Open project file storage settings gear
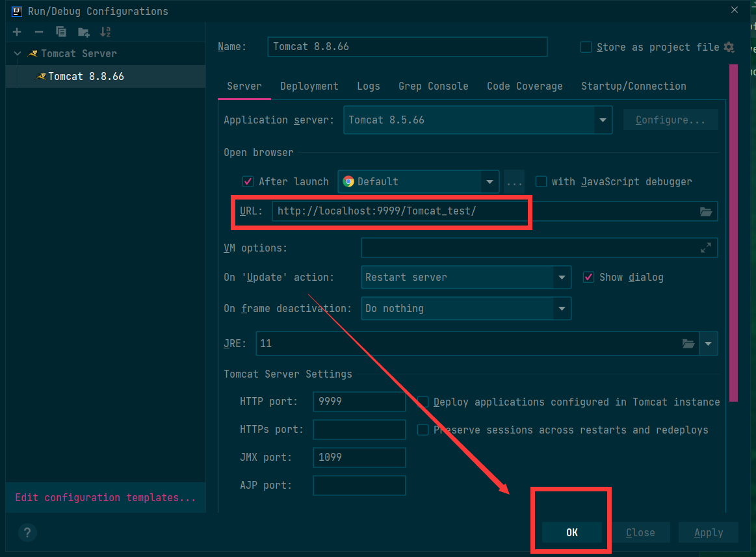The height and width of the screenshot is (557, 756). tap(729, 47)
